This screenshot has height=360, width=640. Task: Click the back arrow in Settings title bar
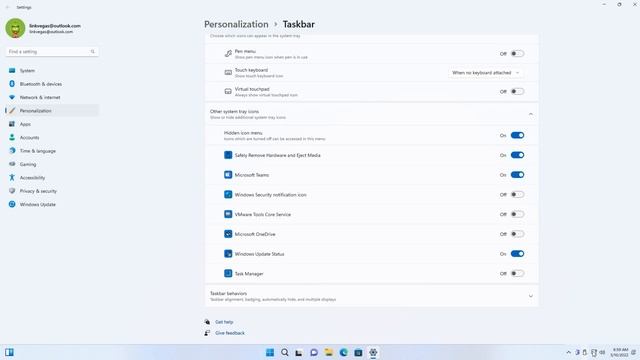click(7, 7)
